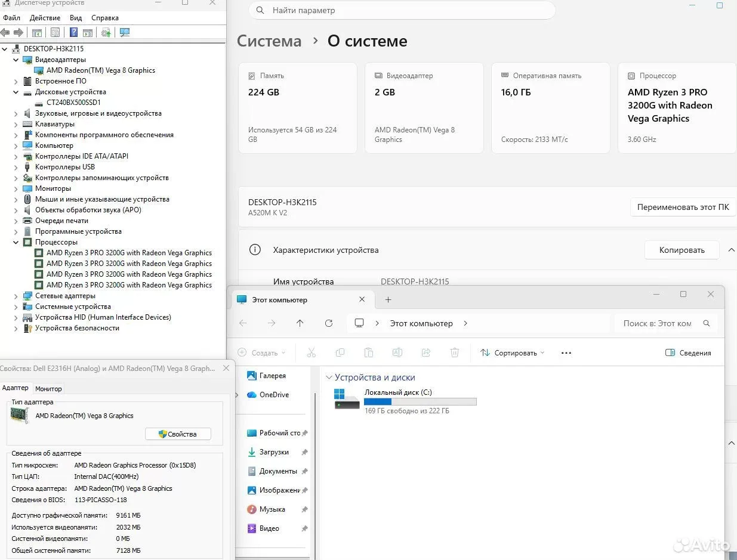Screen dimensions: 737x560
Task: Open the Справка menu
Action: (x=105, y=18)
